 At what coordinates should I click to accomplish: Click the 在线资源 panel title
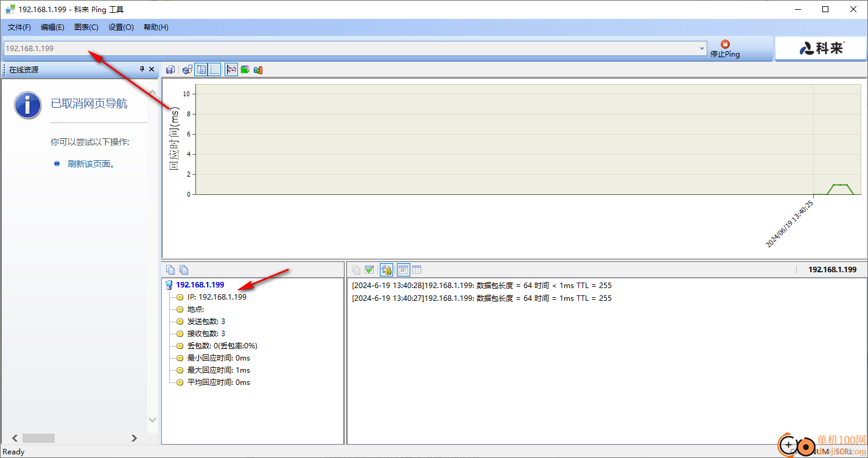point(24,70)
